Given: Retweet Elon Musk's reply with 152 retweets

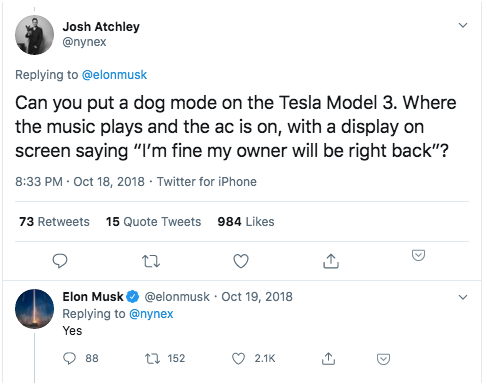Looking at the screenshot, I should pyautogui.click(x=153, y=359).
